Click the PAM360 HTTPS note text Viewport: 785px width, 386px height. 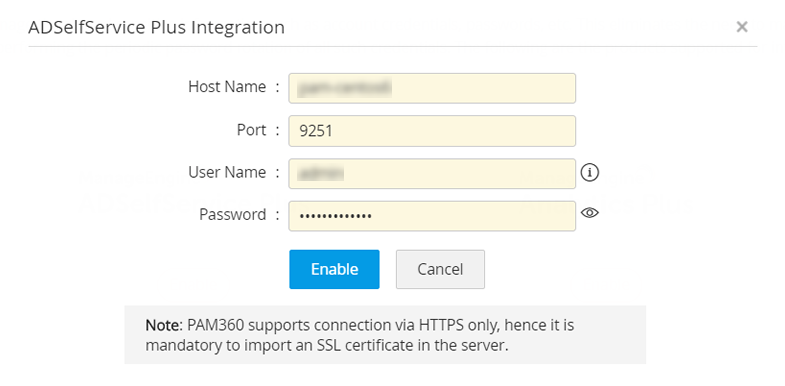(x=359, y=335)
